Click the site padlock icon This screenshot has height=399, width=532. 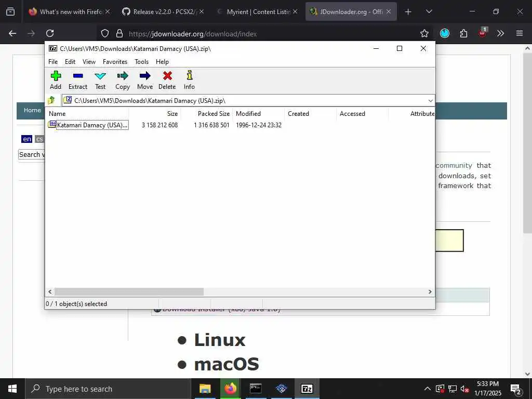[119, 33]
